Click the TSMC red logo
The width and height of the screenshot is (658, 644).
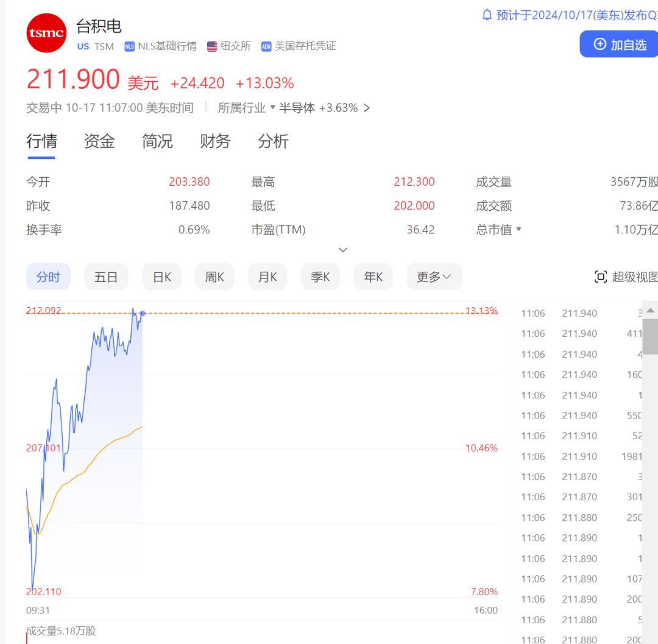[46, 33]
